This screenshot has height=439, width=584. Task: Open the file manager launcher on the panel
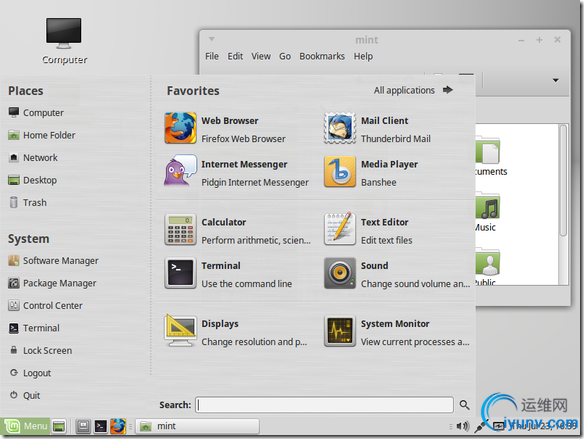pyautogui.click(x=83, y=426)
